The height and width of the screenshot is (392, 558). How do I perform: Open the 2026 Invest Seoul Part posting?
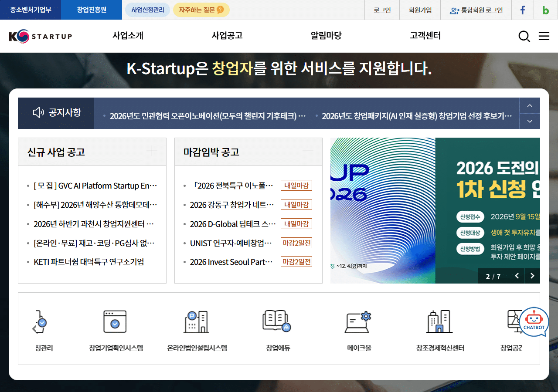(231, 262)
